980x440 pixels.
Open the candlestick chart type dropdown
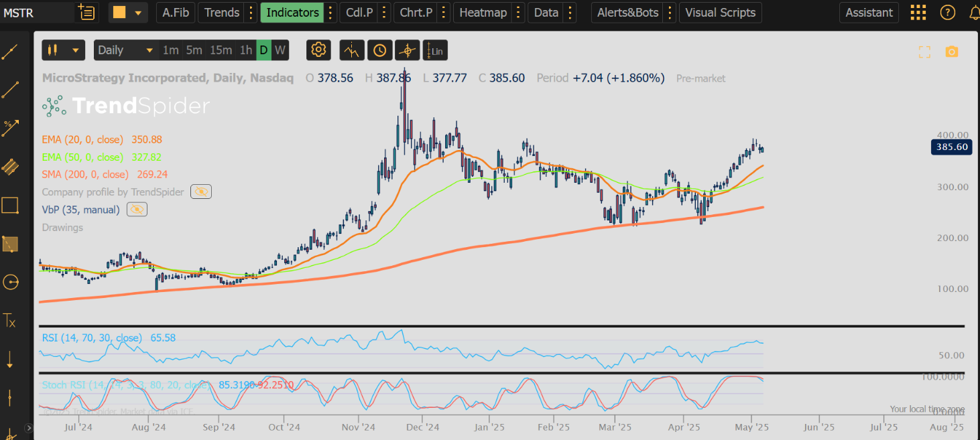click(64, 50)
